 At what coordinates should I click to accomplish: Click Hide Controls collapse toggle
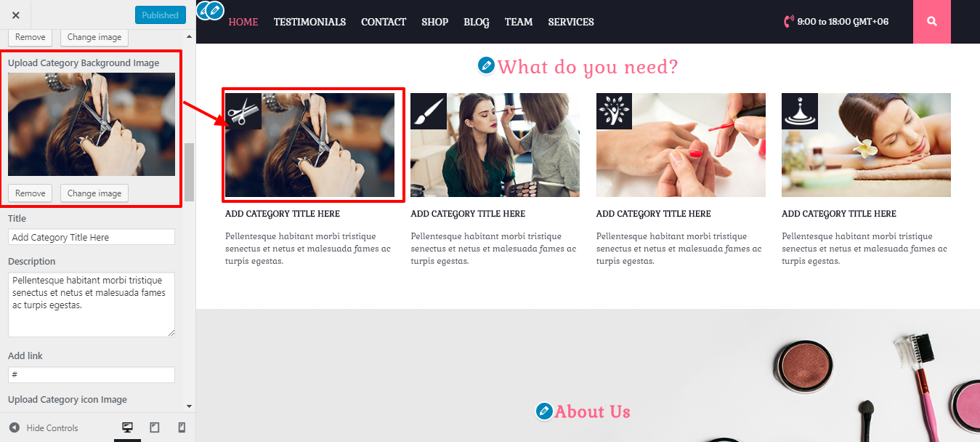coord(44,427)
